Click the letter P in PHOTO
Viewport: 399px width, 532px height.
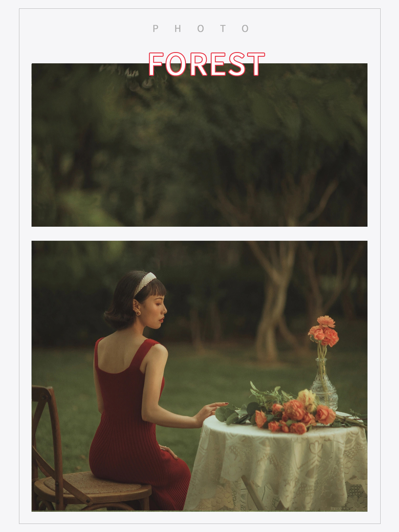tap(155, 29)
